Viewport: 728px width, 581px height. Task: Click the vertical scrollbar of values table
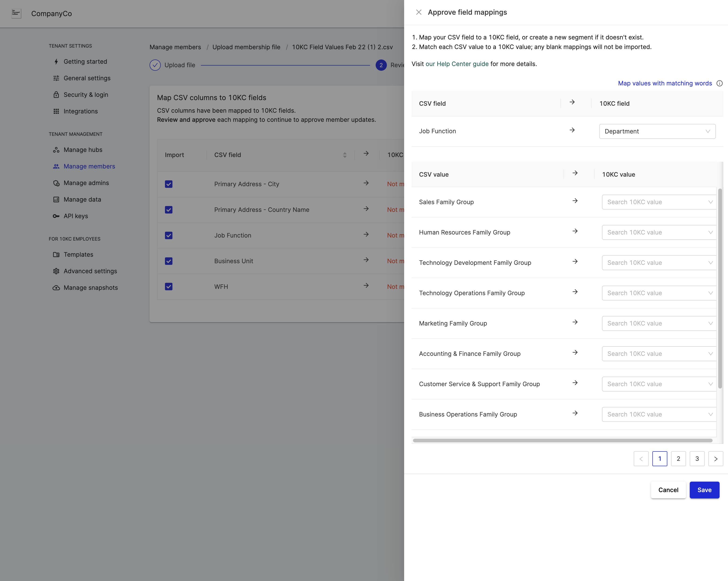click(720, 288)
